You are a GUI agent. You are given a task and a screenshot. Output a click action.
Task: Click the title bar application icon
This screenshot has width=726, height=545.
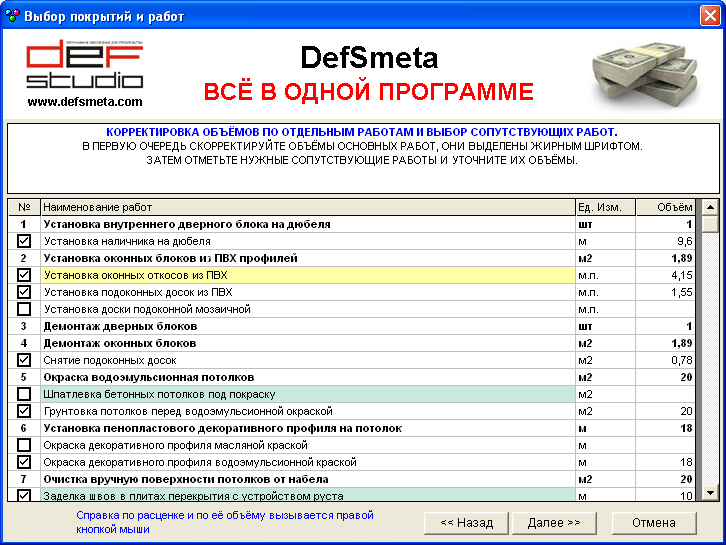[x=12, y=15]
